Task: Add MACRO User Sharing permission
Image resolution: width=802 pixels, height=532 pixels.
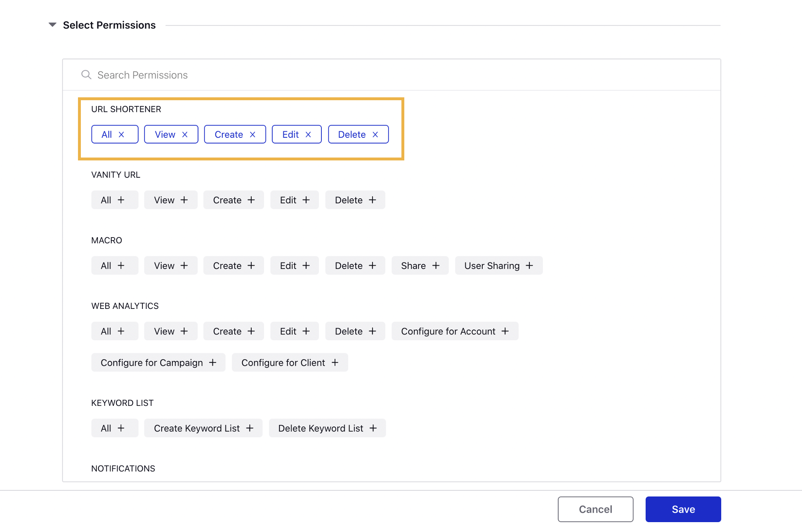Action: coord(498,265)
